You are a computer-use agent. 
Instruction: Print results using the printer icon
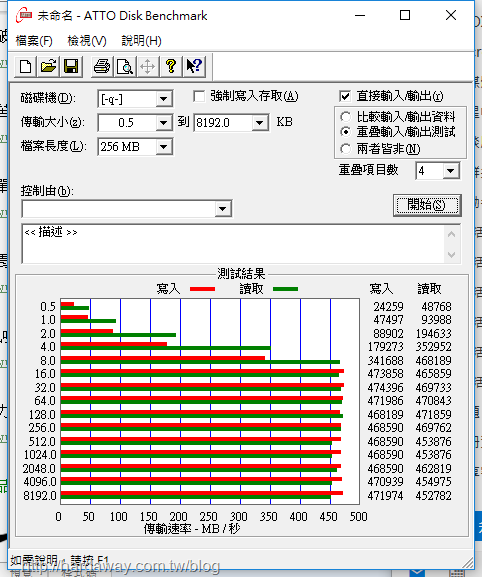pyautogui.click(x=102, y=67)
